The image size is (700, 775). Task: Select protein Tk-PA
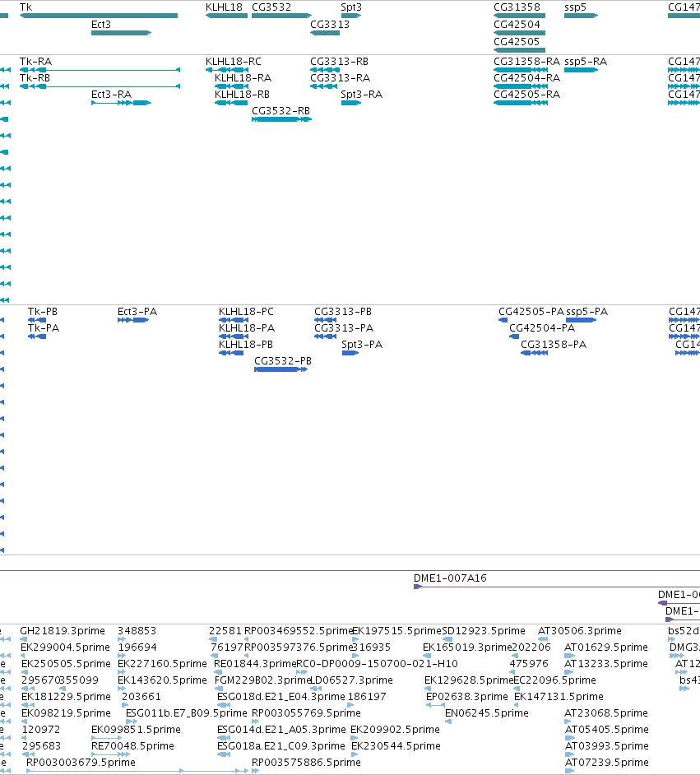(x=37, y=336)
